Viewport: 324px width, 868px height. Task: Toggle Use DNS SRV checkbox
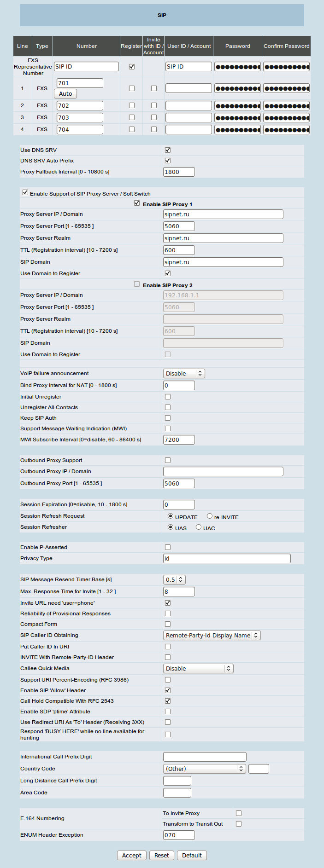coord(168,150)
